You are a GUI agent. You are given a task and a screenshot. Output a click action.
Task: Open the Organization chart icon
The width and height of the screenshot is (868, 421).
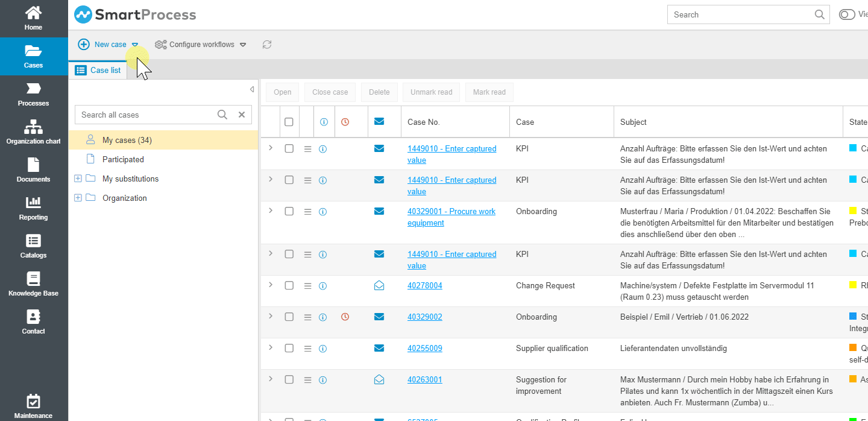coord(33,131)
